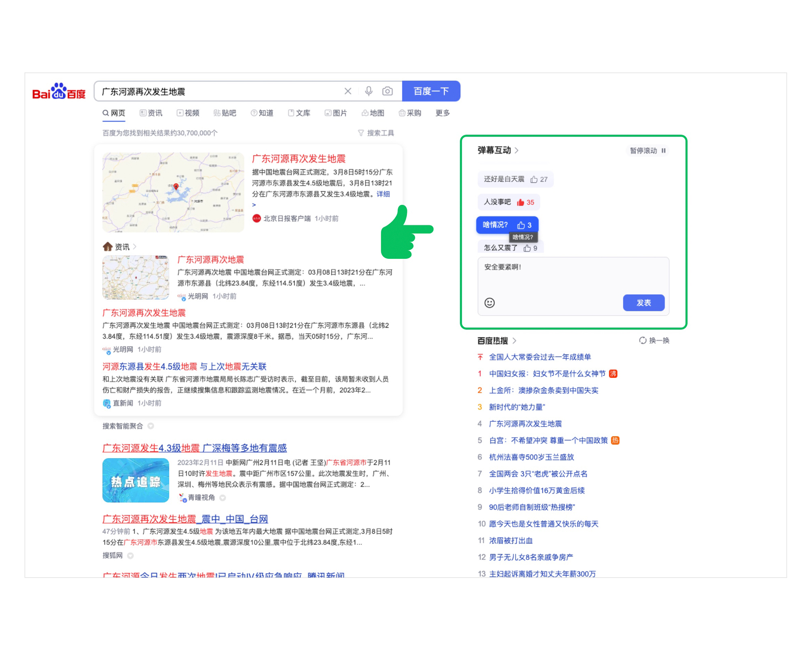
Task: Open hot topic 杭州法喜寺500岁玉兰盛放
Action: tap(531, 457)
